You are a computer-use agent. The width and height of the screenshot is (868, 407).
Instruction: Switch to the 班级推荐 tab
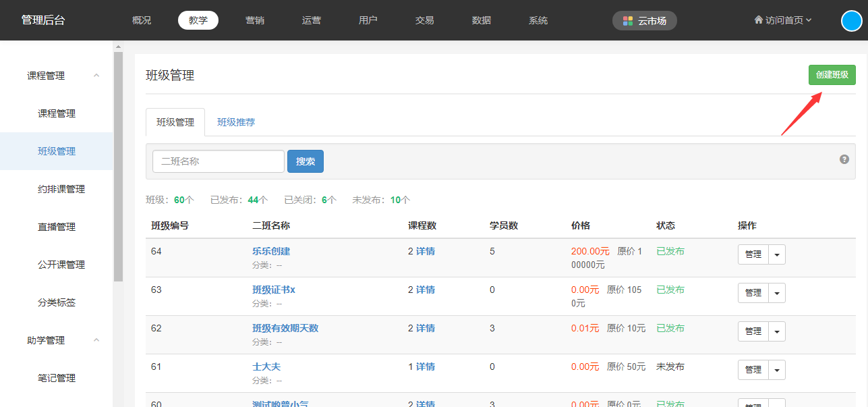[236, 122]
